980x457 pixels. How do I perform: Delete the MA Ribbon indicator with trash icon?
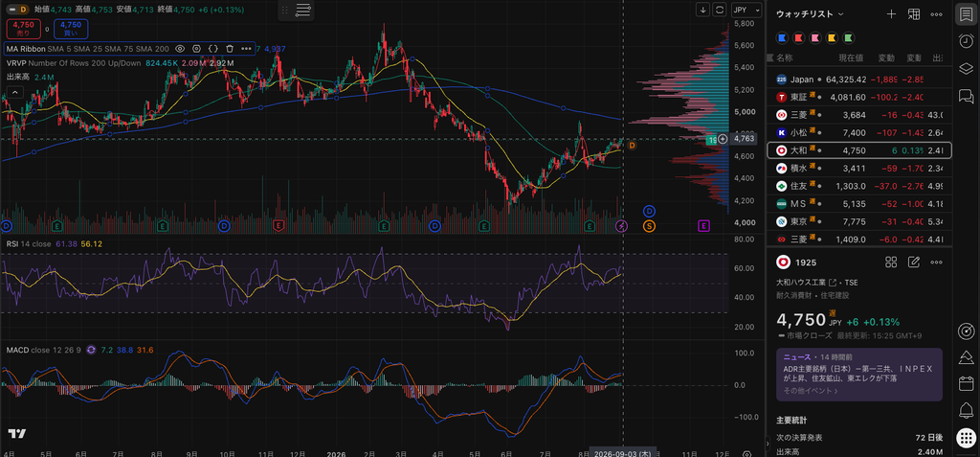[230, 48]
